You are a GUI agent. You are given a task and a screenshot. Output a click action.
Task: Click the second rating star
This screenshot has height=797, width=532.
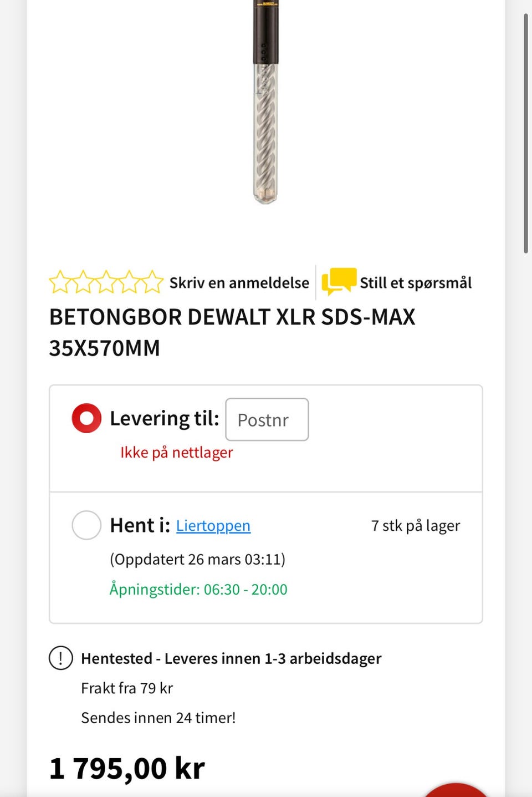tap(83, 282)
